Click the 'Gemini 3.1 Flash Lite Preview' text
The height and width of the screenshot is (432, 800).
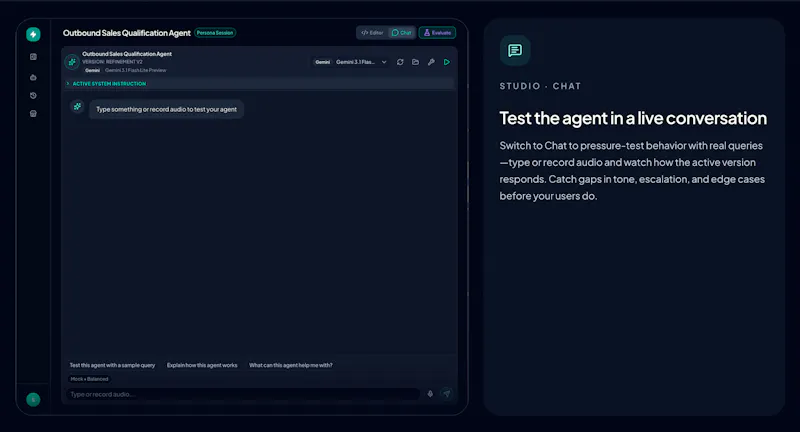pos(136,70)
